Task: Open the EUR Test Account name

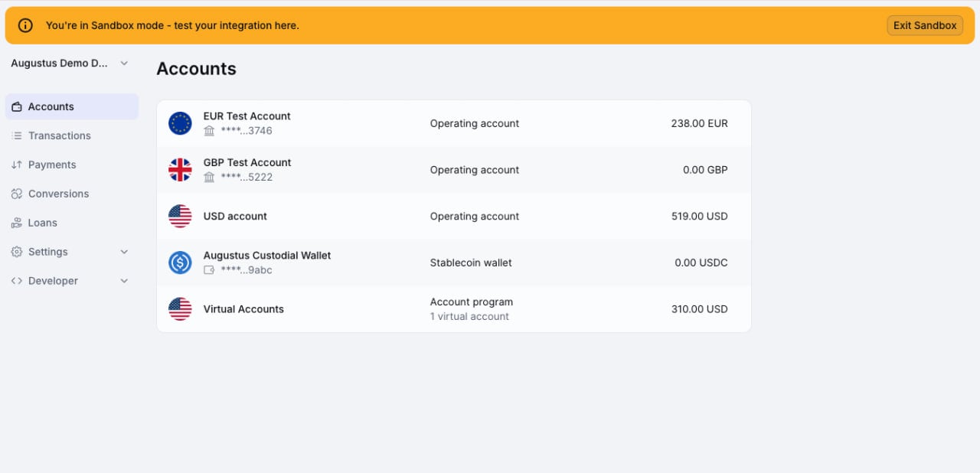Action: point(247,116)
